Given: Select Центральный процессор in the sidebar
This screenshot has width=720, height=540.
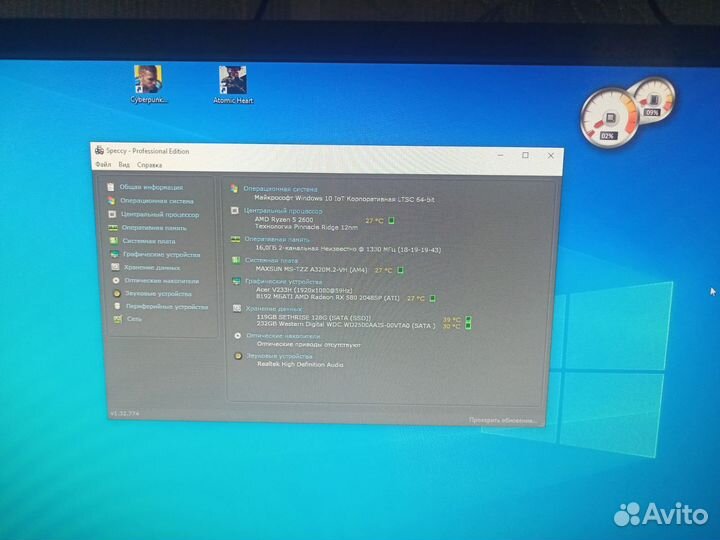Looking at the screenshot, I should tap(159, 214).
